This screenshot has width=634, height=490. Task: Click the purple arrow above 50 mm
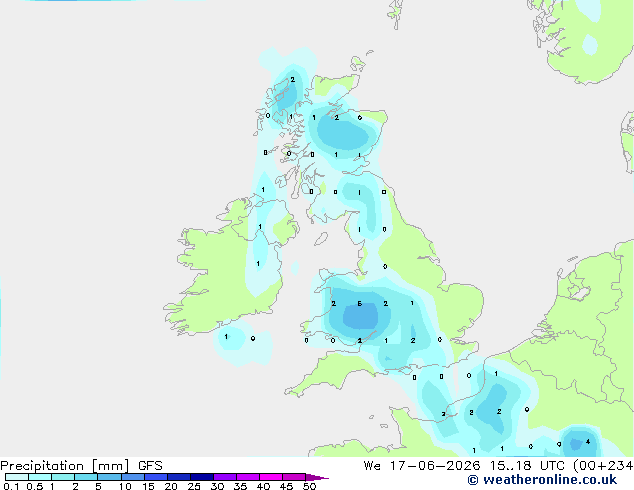click(x=317, y=477)
